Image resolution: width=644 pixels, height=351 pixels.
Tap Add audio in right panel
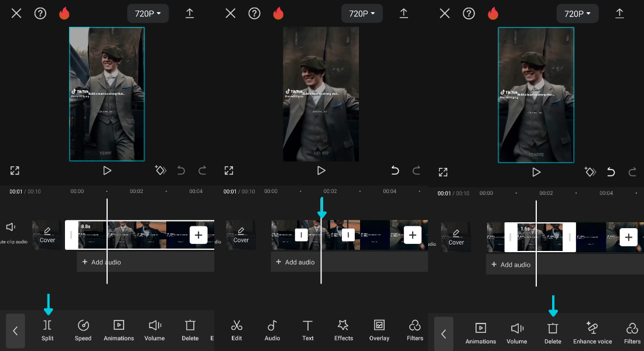click(565, 264)
